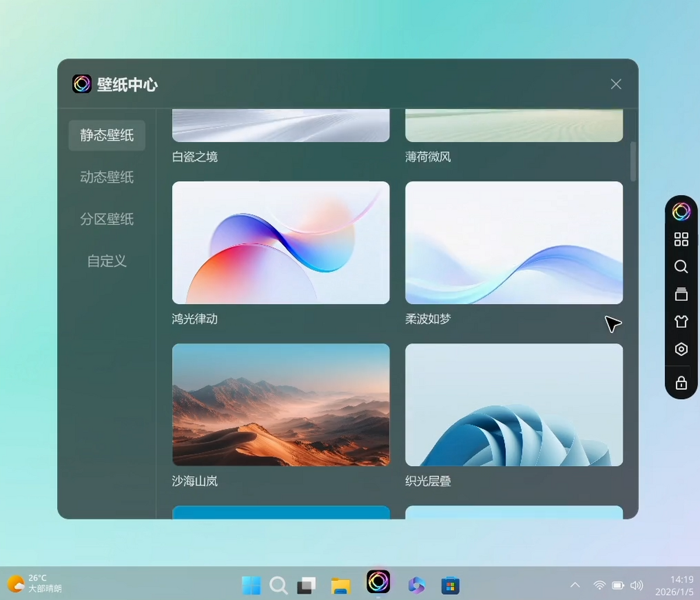This screenshot has width=700, height=600.
Task: Select the 柔波如梦 wallpaper thumbnail
Action: tap(514, 243)
